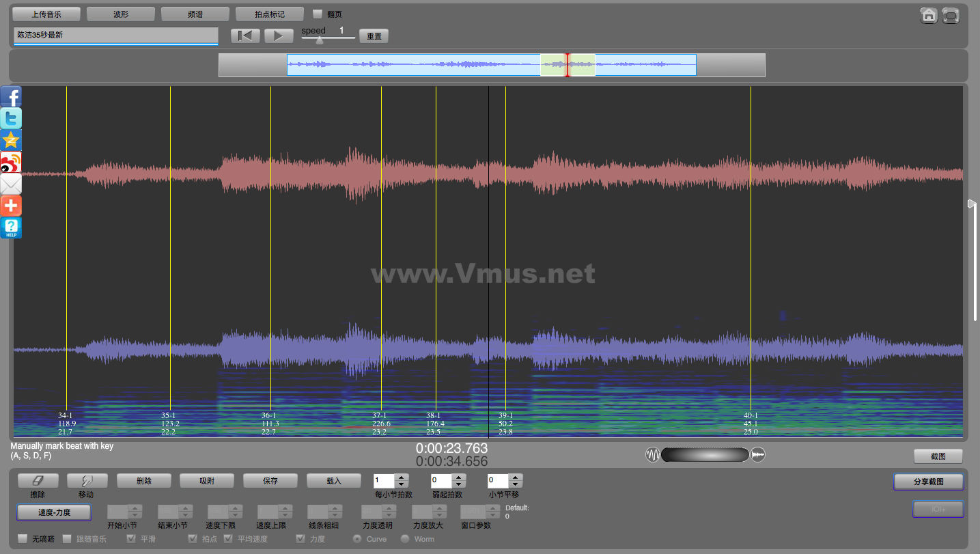Increase the 每小节拍数 stepper value

pos(402,477)
